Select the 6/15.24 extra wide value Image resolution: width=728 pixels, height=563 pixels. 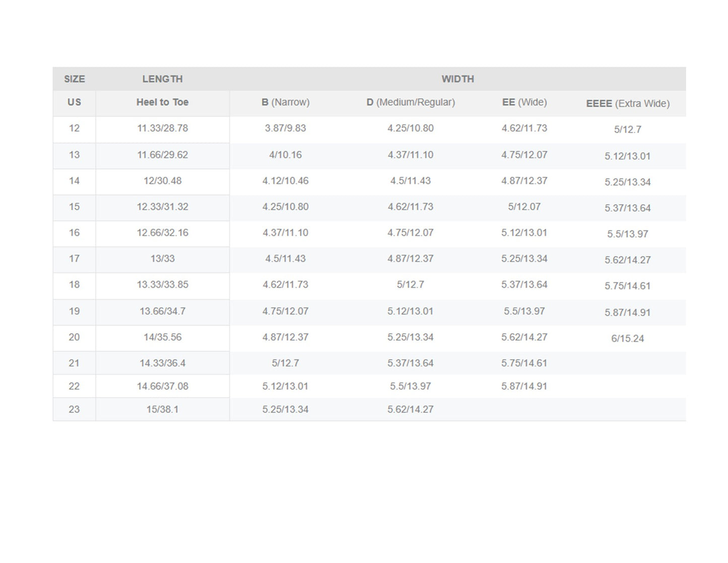(x=627, y=339)
